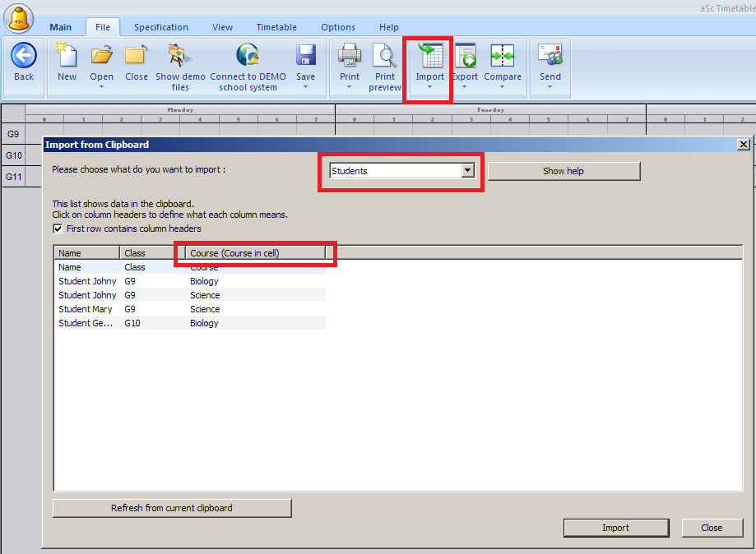Switch to the Specification tab

coord(161,27)
